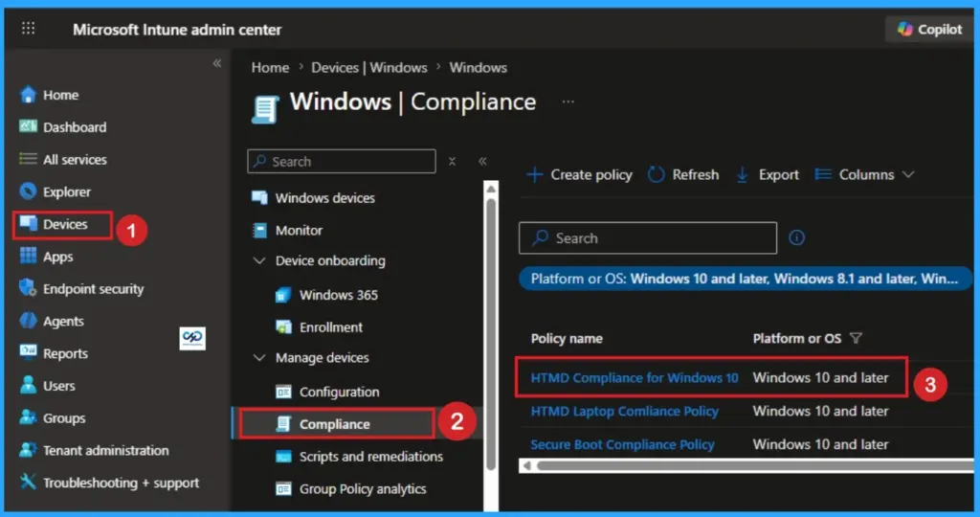Click the Endpoint security shield icon
The image size is (980, 517).
[28, 288]
